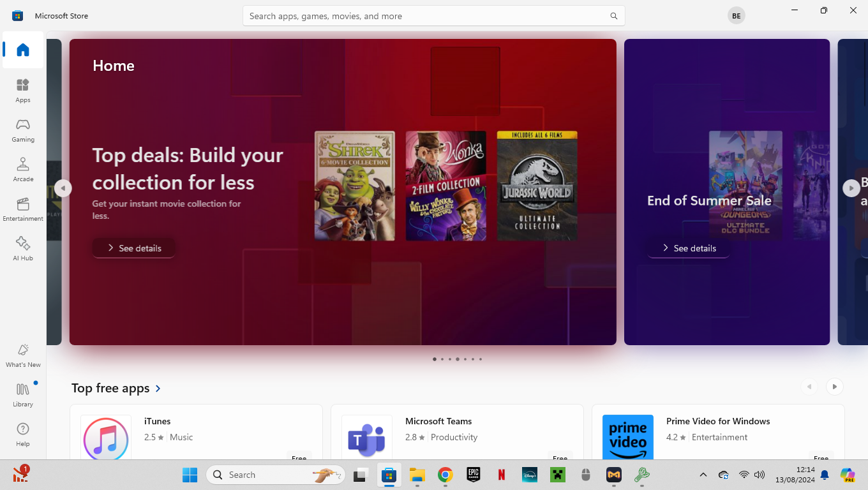Open the Home tab in sidebar
Viewport: 868px width, 490px height.
click(x=23, y=50)
